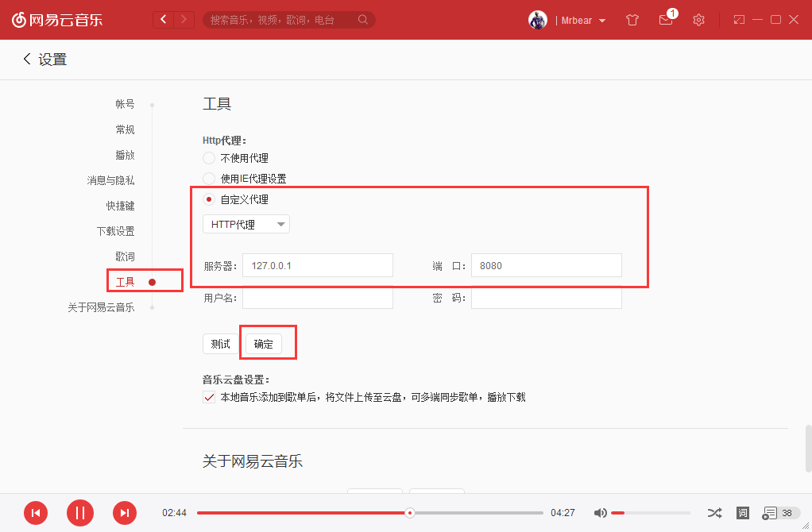Go back using the 设置 chevron

pos(27,59)
